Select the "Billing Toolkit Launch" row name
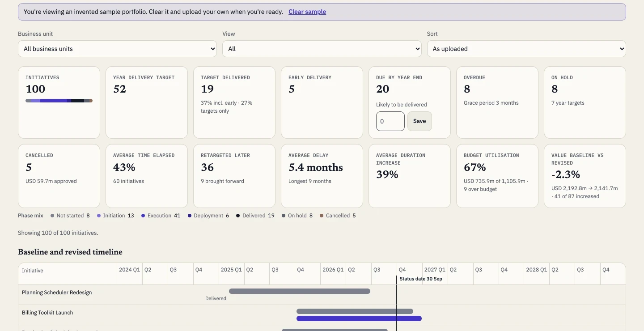Viewport: 644px width, 331px height. [47, 313]
